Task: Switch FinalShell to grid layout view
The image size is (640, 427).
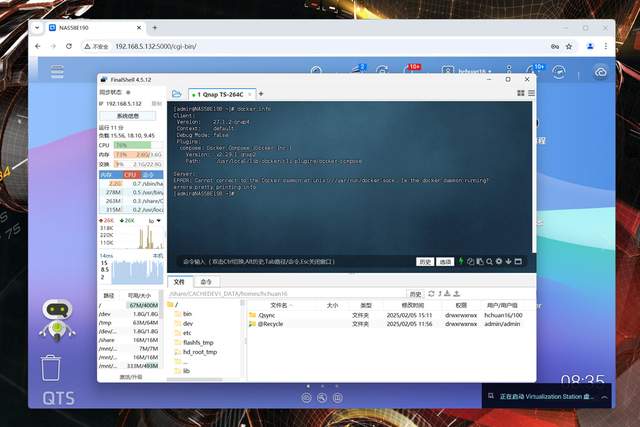Action: [521, 93]
